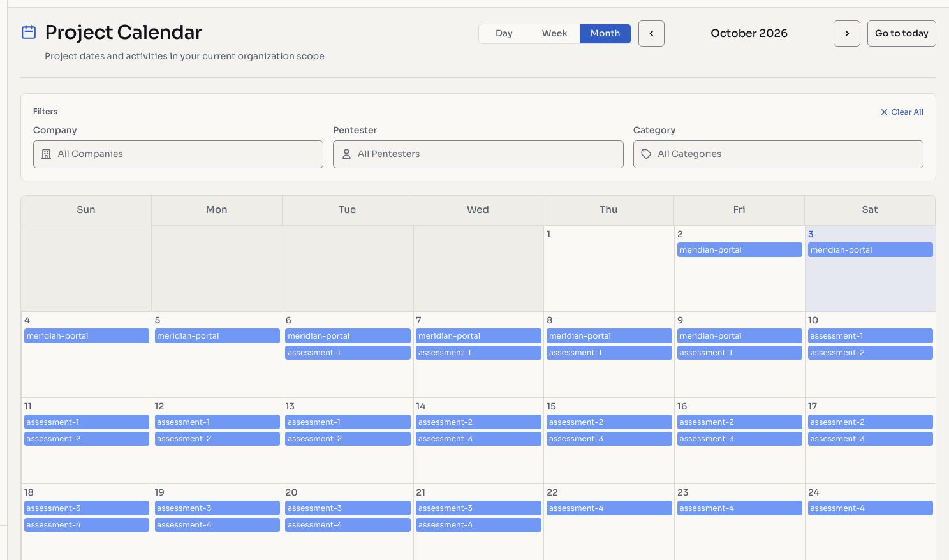The image size is (949, 560).
Task: Click the X icon next to Clear All
Action: click(884, 112)
